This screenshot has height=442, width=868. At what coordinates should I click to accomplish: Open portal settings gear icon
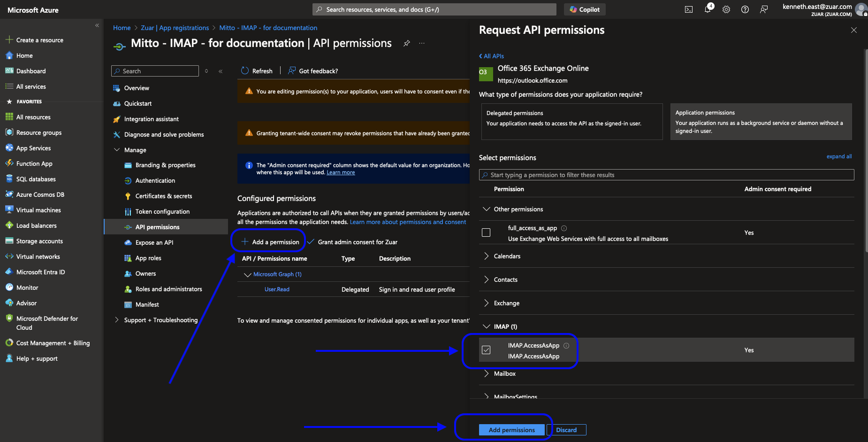(726, 9)
